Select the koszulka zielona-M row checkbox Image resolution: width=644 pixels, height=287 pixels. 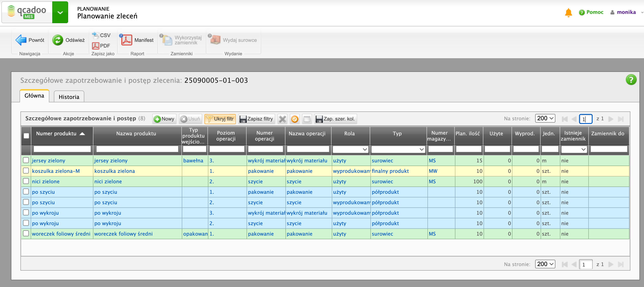[x=26, y=171]
